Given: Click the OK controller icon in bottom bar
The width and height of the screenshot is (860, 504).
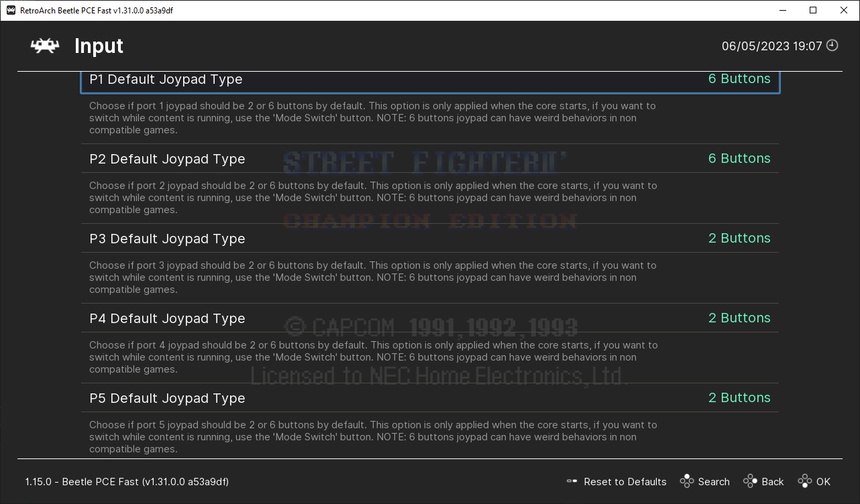Looking at the screenshot, I should pyautogui.click(x=804, y=481).
